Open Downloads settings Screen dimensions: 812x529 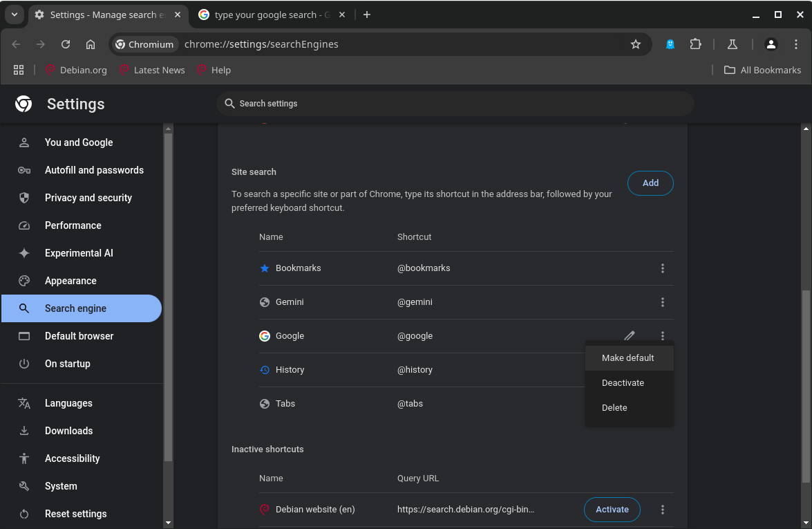tap(82, 431)
